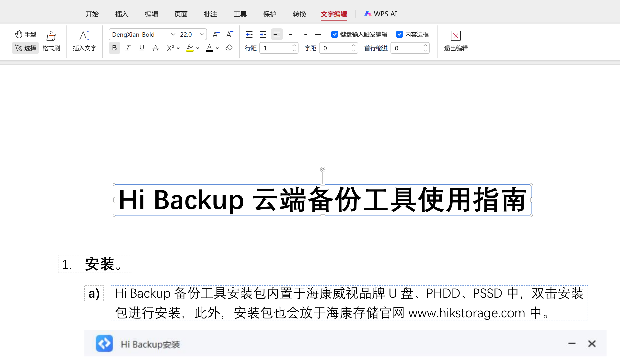Click the format painter (格式刷)

51,41
